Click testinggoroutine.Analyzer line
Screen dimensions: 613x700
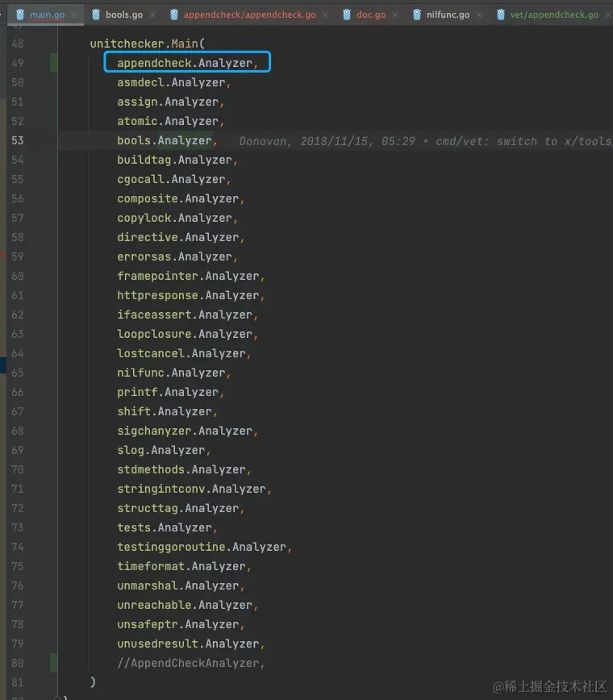point(205,547)
